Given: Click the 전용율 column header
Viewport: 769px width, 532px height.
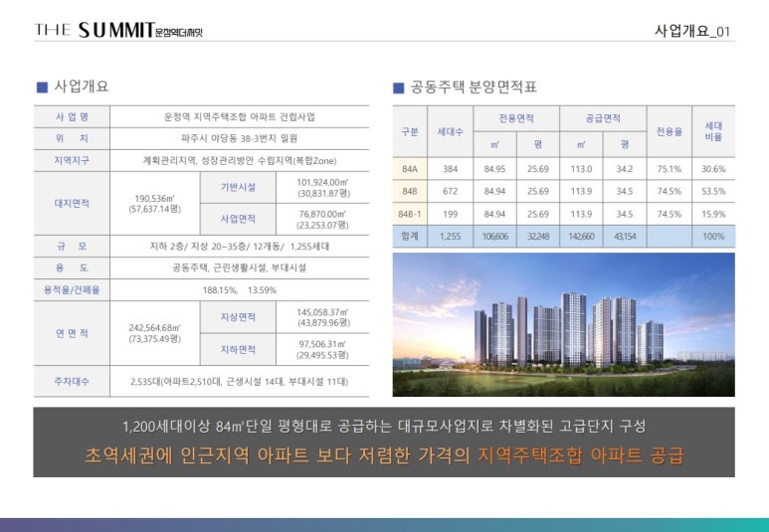Looking at the screenshot, I should (669, 131).
